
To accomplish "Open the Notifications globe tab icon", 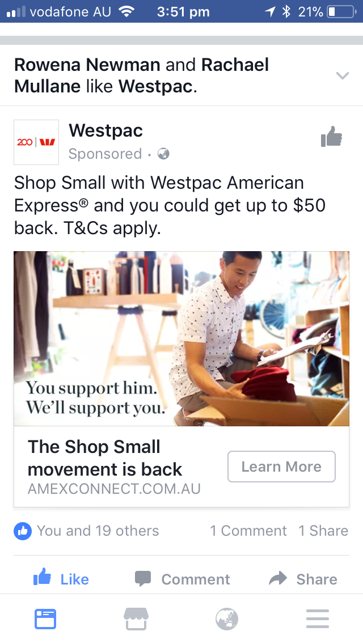I will pos(227,620).
